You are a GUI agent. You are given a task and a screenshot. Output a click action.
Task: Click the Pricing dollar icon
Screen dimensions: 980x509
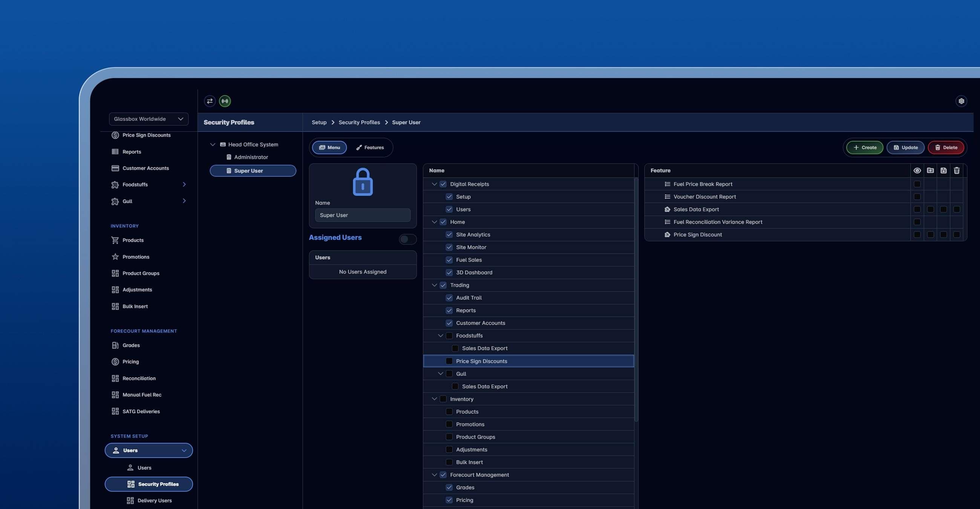[115, 362]
